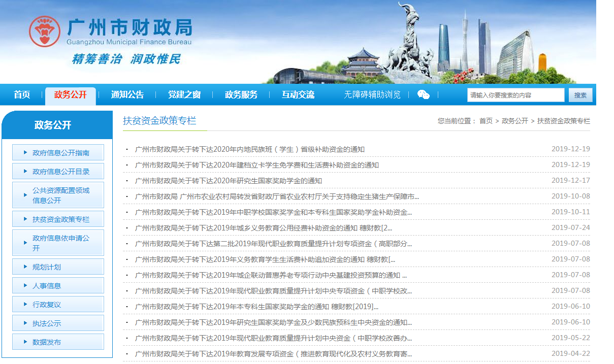Open the 党建之窗 menu item
The image size is (614, 364).
pyautogui.click(x=184, y=95)
